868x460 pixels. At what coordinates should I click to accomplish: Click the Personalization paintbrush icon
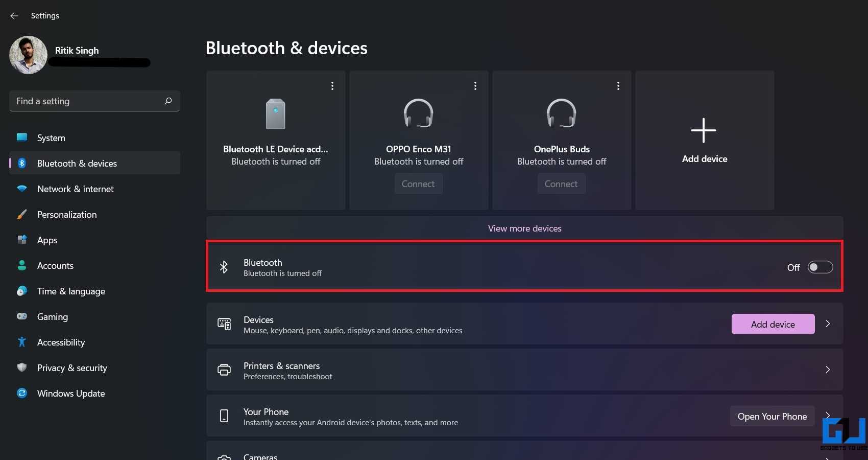[x=22, y=214]
